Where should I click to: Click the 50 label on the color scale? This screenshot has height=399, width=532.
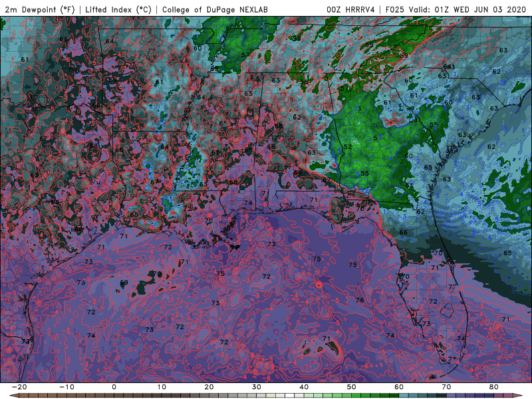click(x=352, y=387)
